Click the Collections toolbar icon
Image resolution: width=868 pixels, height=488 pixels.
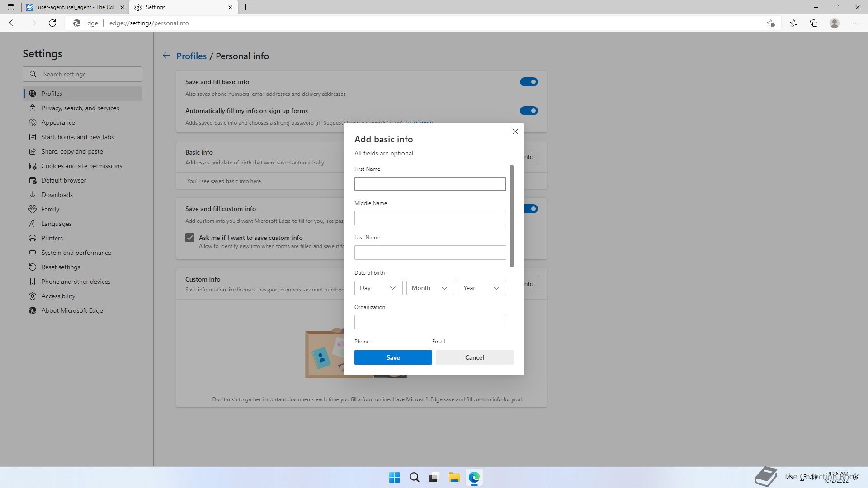(814, 23)
